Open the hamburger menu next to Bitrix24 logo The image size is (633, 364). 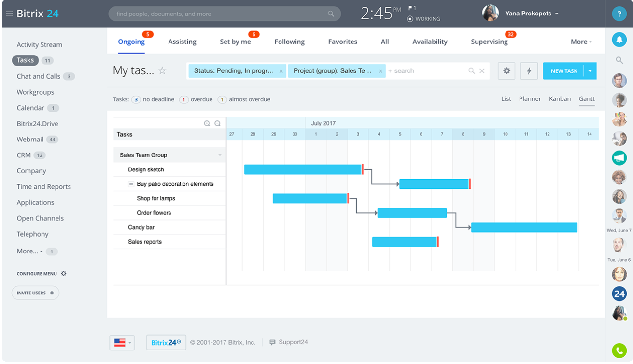click(9, 13)
